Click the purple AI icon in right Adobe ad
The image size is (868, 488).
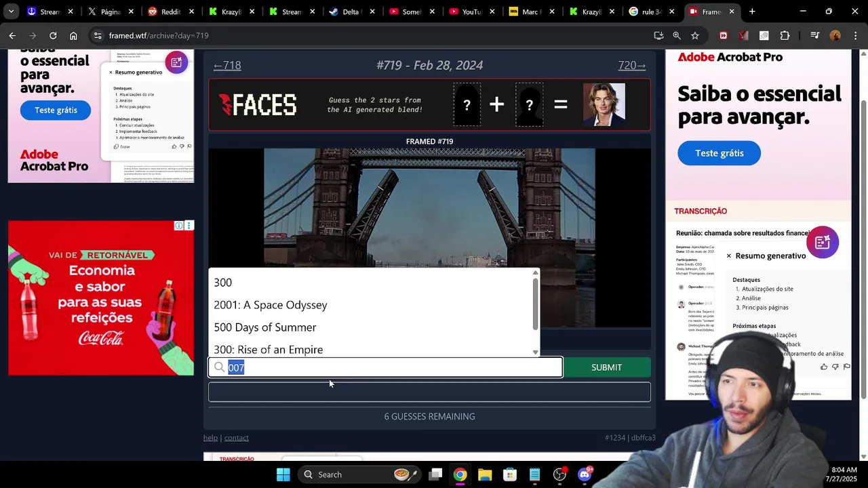(823, 242)
